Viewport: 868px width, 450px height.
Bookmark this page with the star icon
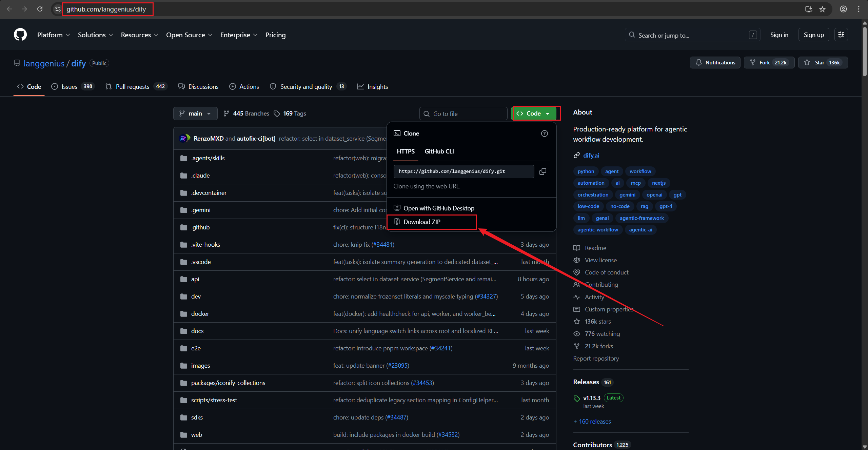coord(822,9)
